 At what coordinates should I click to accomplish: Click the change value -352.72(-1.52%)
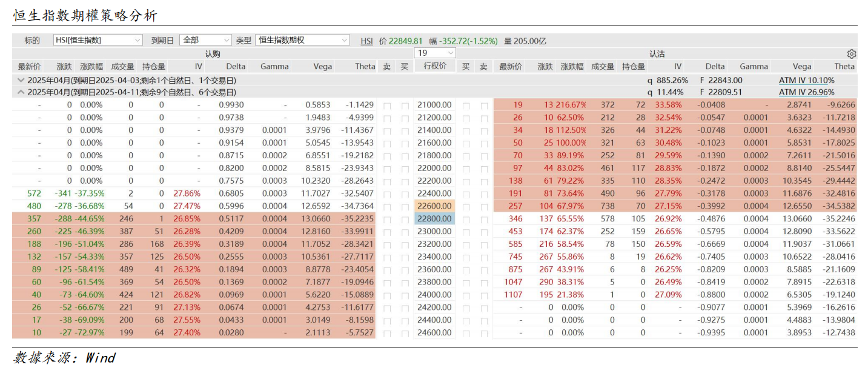click(468, 41)
